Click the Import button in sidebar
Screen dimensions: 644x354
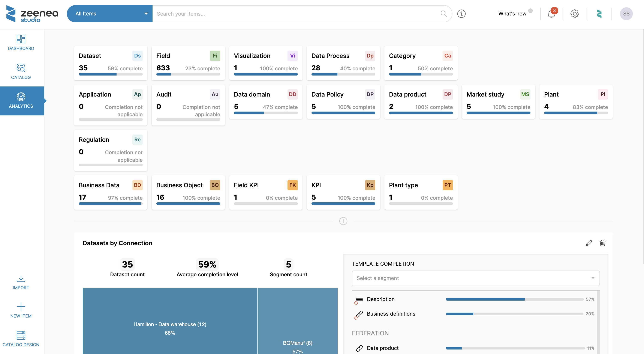pyautogui.click(x=21, y=282)
